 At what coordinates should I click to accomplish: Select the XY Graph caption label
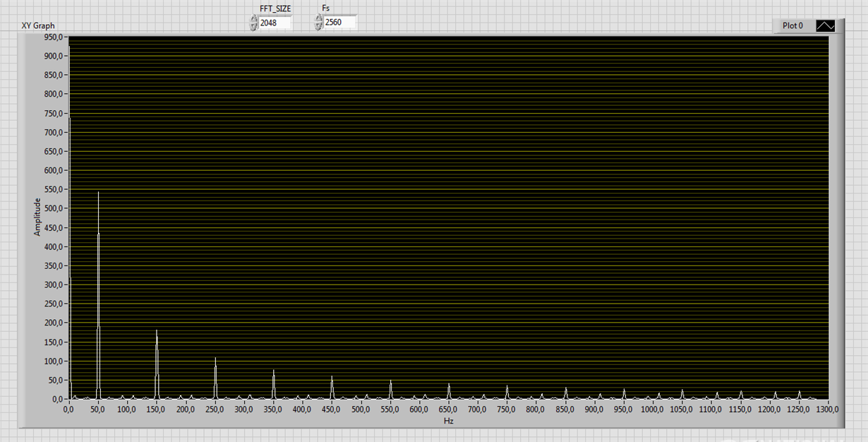tap(38, 25)
